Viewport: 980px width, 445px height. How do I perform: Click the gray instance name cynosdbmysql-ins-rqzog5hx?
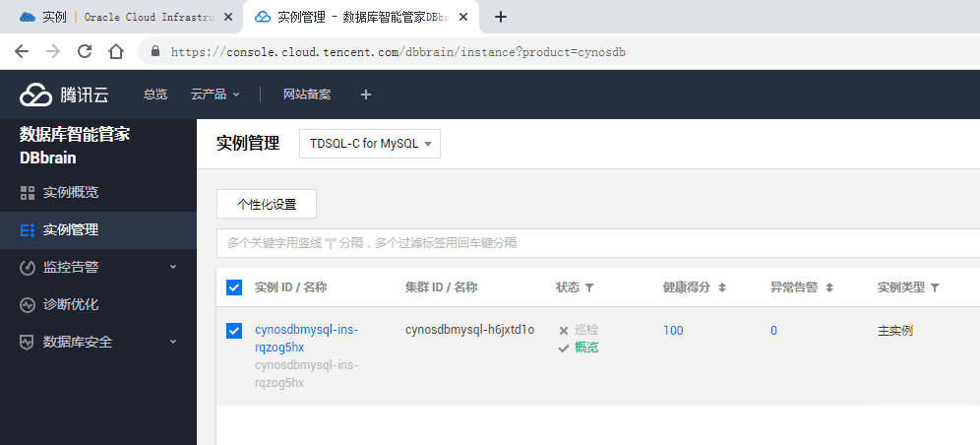[307, 374]
